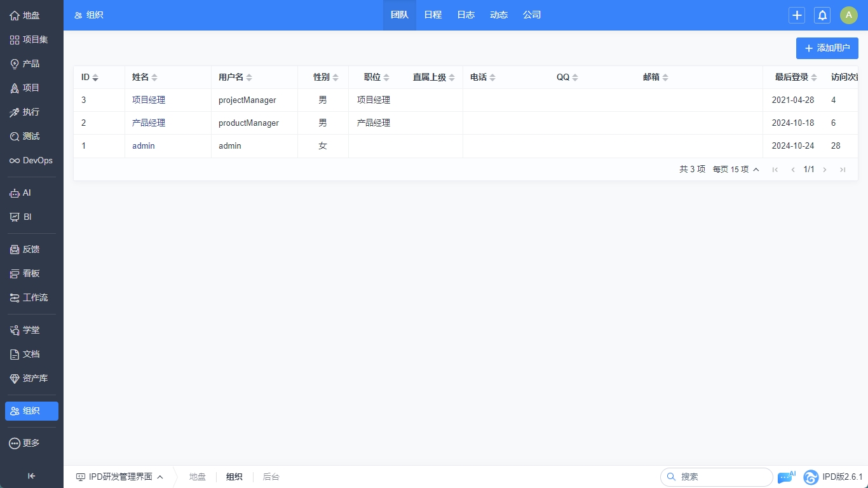Click the 搜索 search input field
This screenshot has width=868, height=488.
[x=722, y=477]
